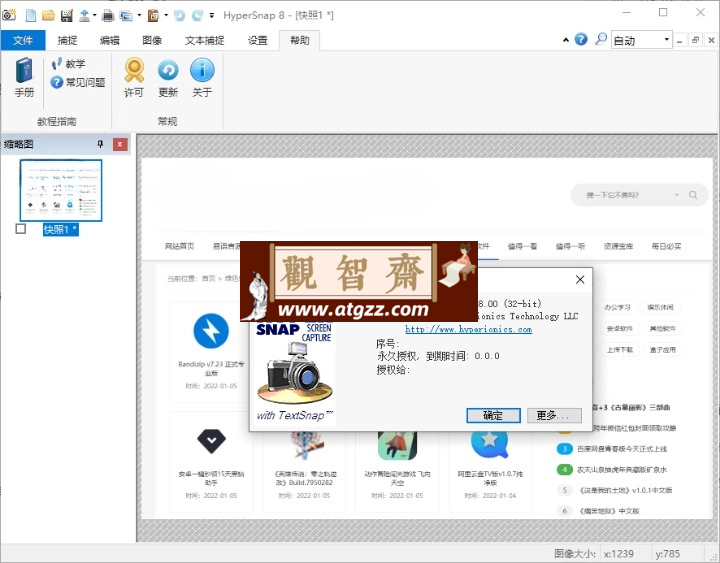Restore the inner document window
720x563 pixels.
click(x=695, y=40)
